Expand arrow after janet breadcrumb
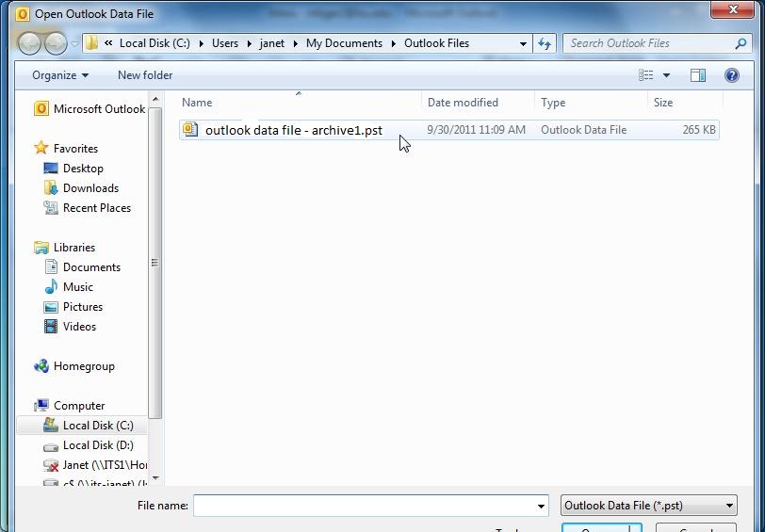 pos(295,44)
